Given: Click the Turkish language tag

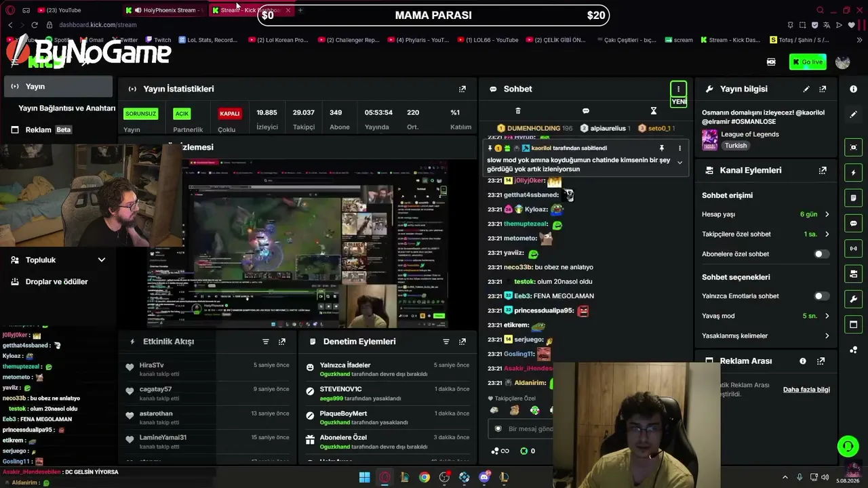Looking at the screenshot, I should pyautogui.click(x=735, y=146).
